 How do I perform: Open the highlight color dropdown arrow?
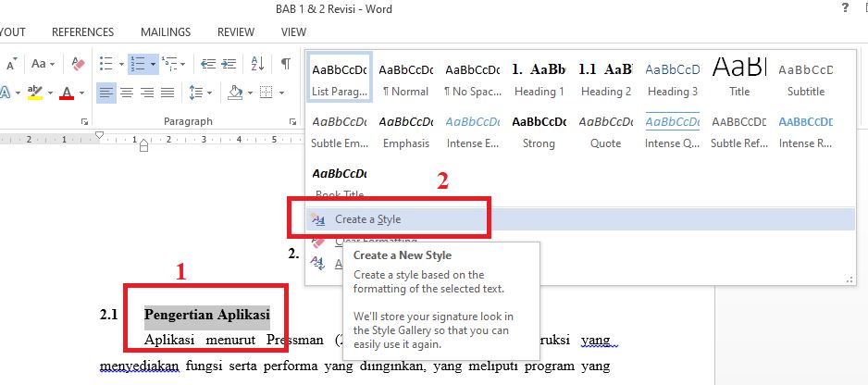coord(50,93)
